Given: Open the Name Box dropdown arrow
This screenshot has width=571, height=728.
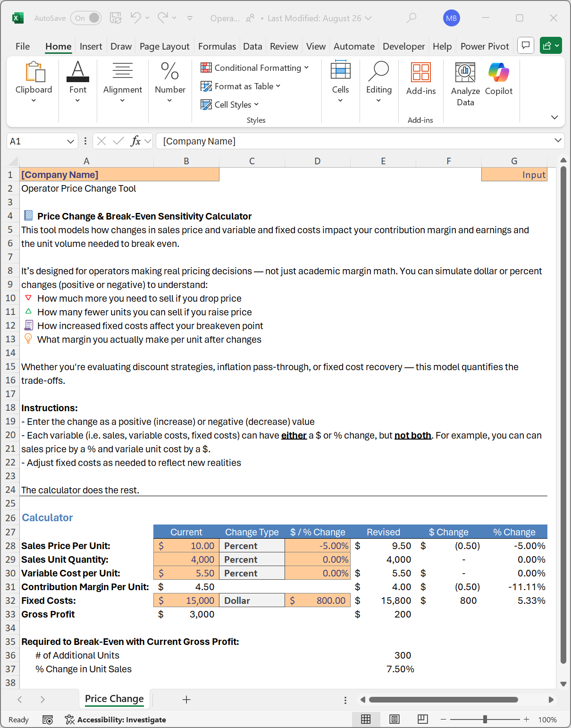Looking at the screenshot, I should (x=70, y=141).
